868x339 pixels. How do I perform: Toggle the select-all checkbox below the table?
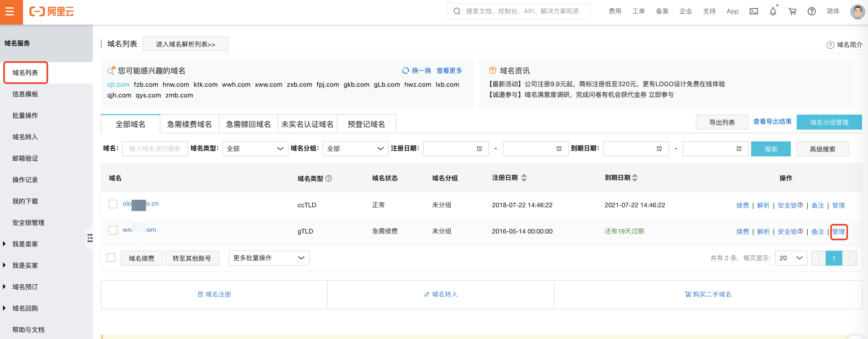tap(111, 258)
